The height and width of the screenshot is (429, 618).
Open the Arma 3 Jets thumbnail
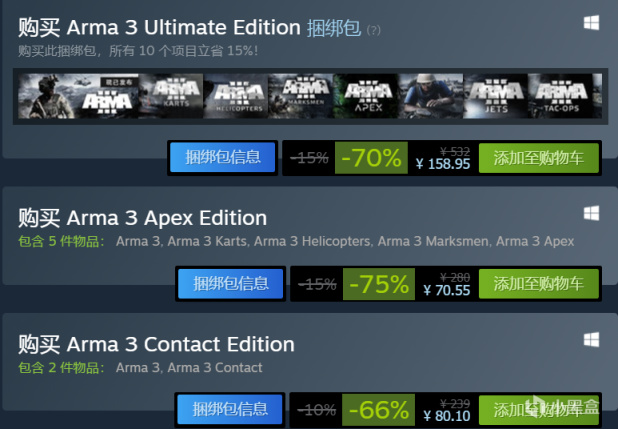tap(496, 96)
